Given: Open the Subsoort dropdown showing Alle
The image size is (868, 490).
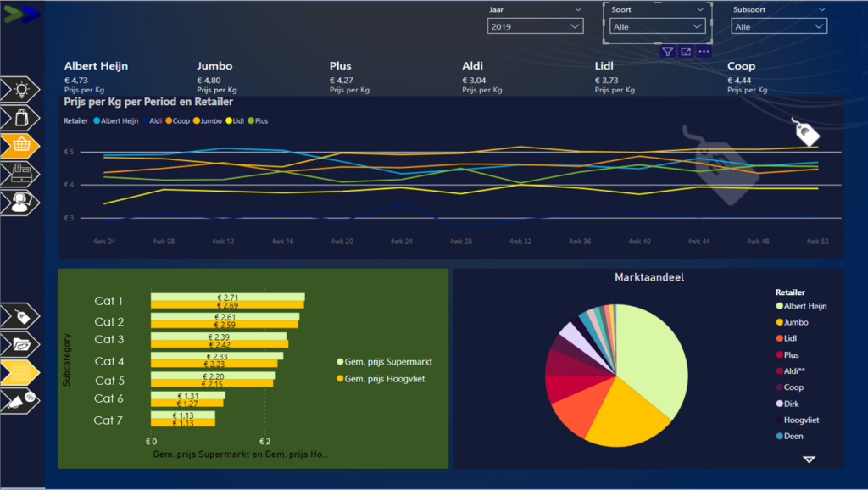Looking at the screenshot, I should click(779, 26).
